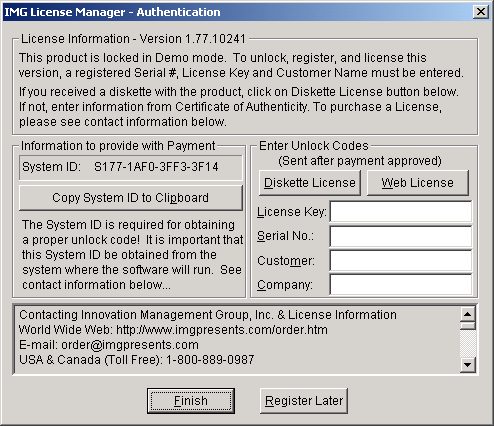Place cursor in the Company field
Viewport: 494px width, 426px height.
pos(401,285)
